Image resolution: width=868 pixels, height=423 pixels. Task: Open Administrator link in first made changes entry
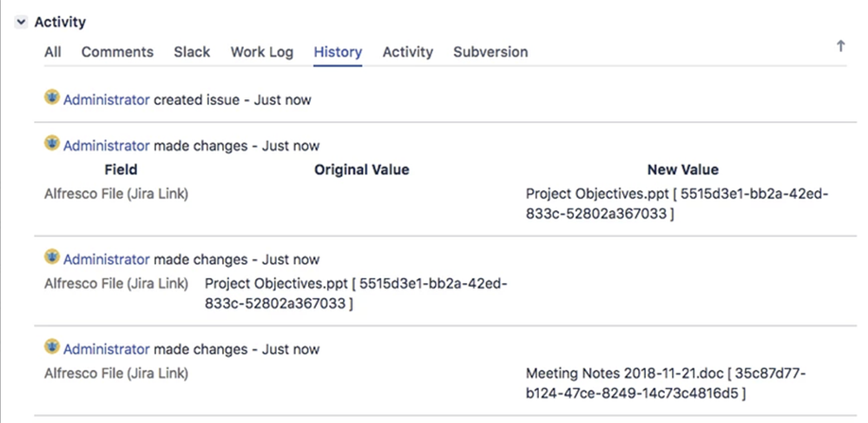pyautogui.click(x=106, y=146)
